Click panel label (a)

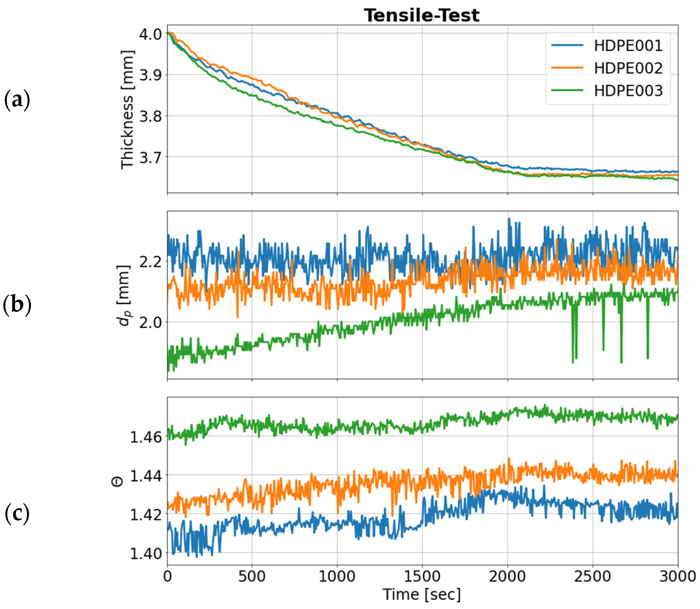pyautogui.click(x=17, y=100)
